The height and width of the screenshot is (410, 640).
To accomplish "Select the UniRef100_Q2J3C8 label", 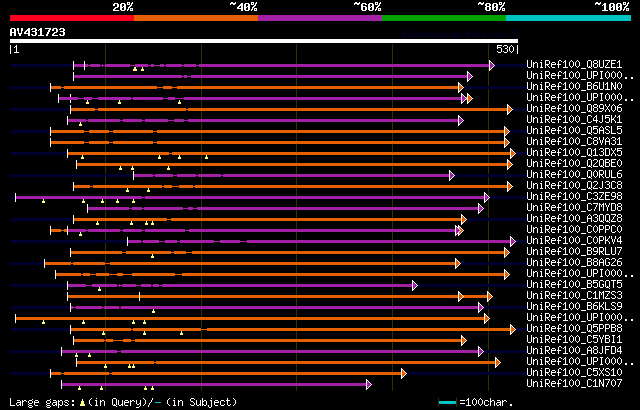I will (574, 186).
